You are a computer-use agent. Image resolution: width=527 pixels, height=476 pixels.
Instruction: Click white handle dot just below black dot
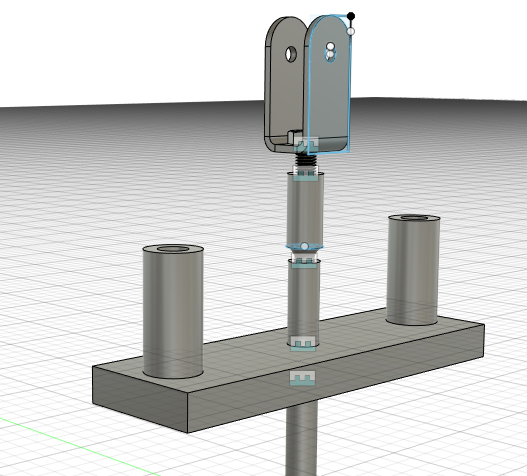[351, 31]
